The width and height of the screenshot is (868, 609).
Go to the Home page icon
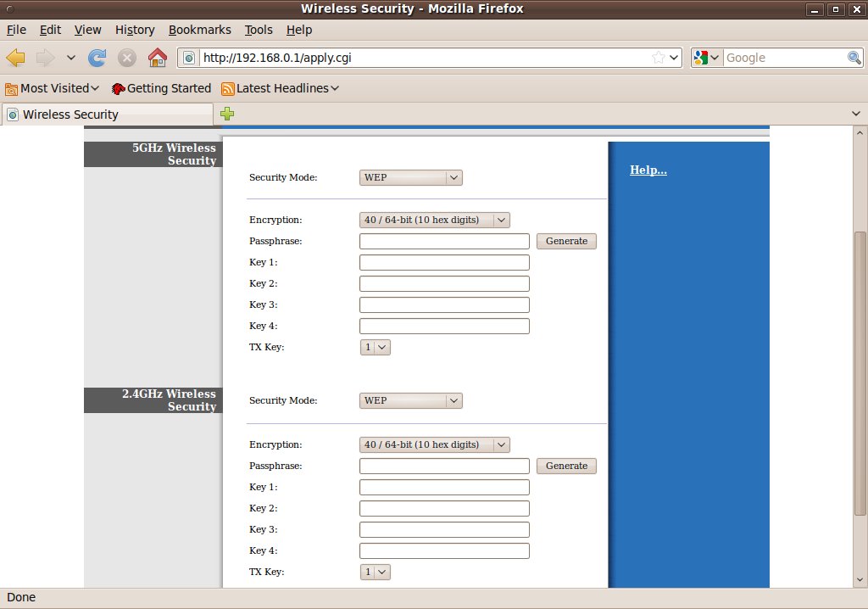coord(157,58)
